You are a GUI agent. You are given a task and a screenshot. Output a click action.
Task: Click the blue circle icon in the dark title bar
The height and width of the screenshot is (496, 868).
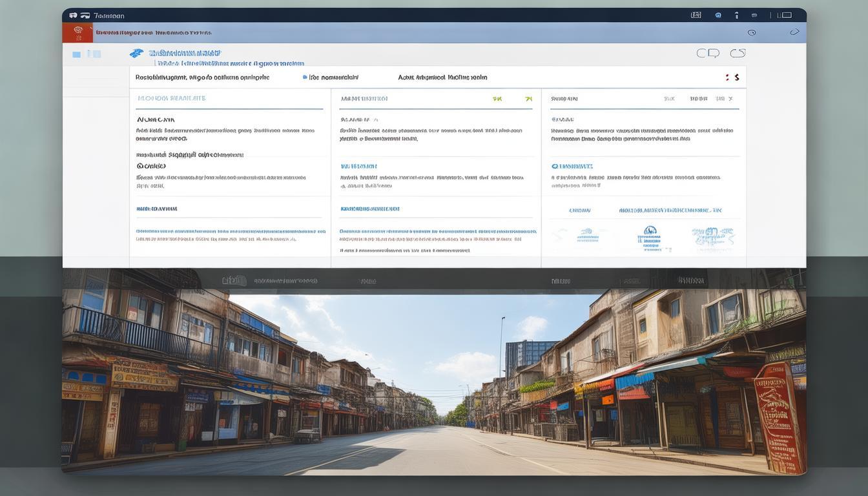coord(718,15)
